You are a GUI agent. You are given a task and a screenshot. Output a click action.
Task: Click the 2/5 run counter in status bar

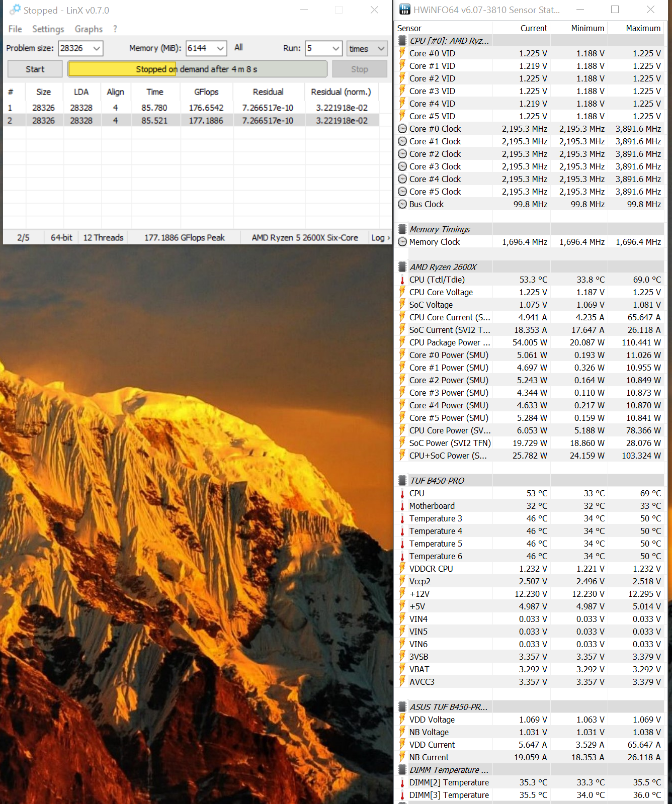pyautogui.click(x=23, y=237)
